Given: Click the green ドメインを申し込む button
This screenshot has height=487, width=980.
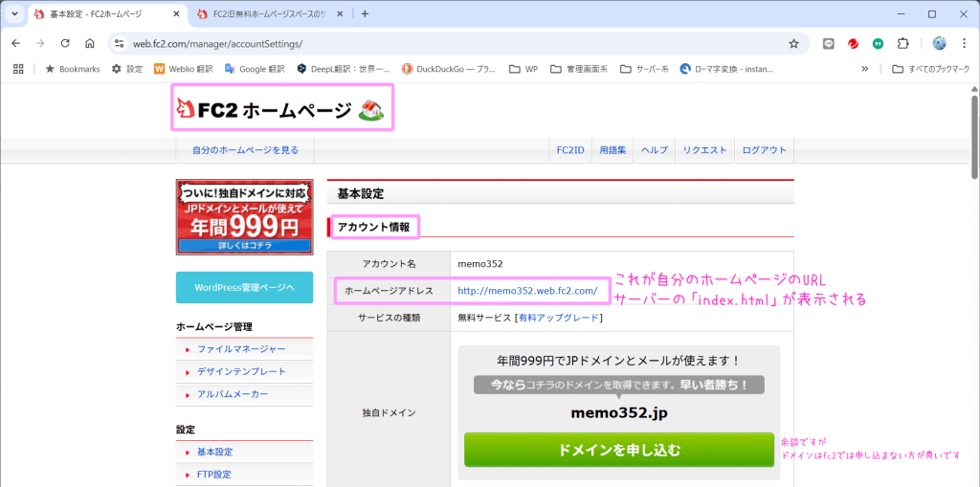Looking at the screenshot, I should (619, 450).
